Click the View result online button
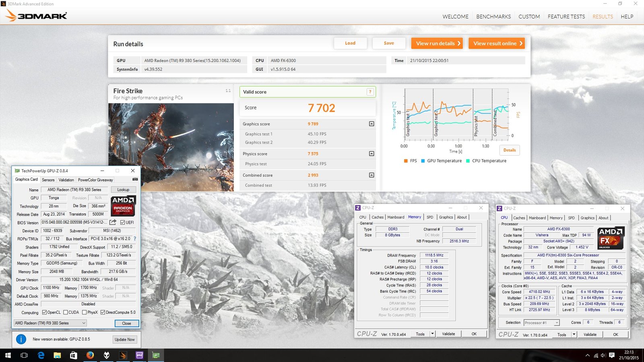Screen dimensions: 644x362 click(497, 43)
